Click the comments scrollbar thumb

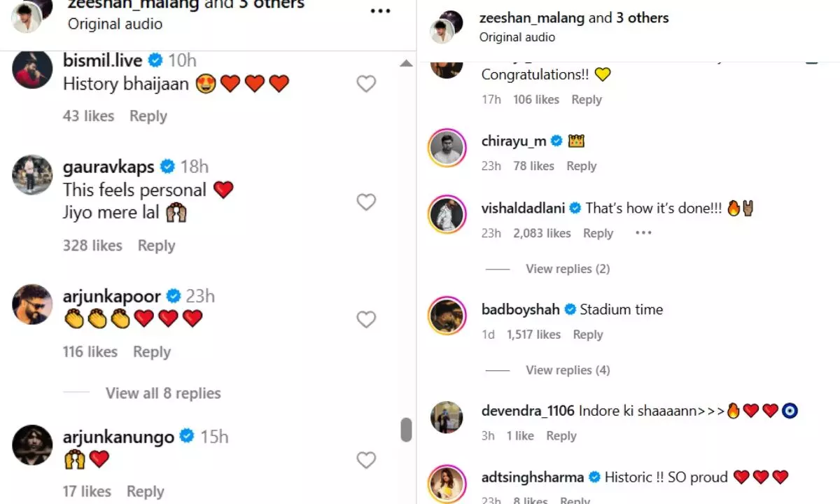coord(406,430)
